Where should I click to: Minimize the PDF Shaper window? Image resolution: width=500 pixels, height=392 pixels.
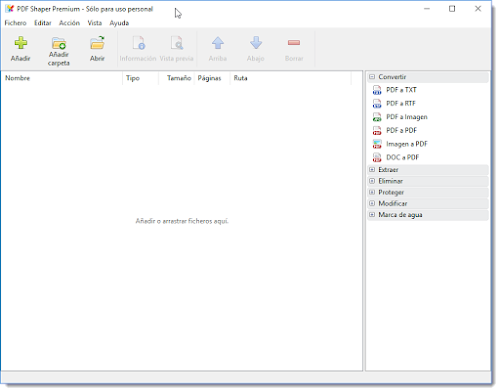point(427,9)
